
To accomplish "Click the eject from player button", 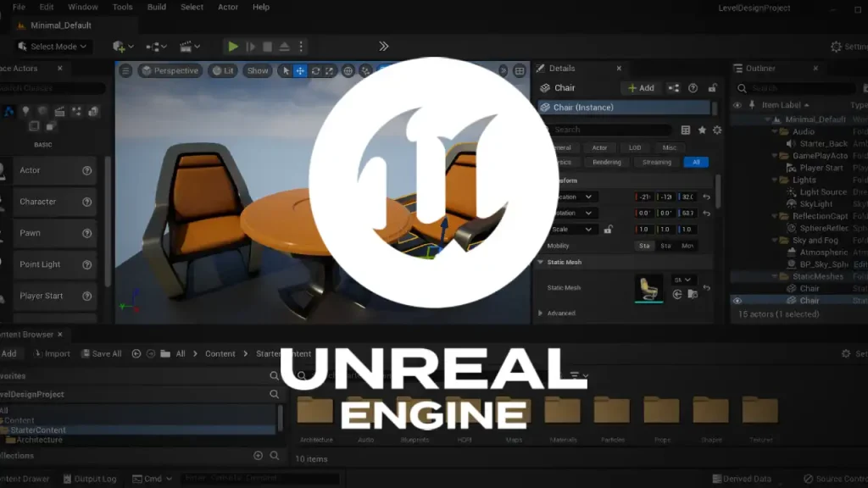I will (284, 47).
